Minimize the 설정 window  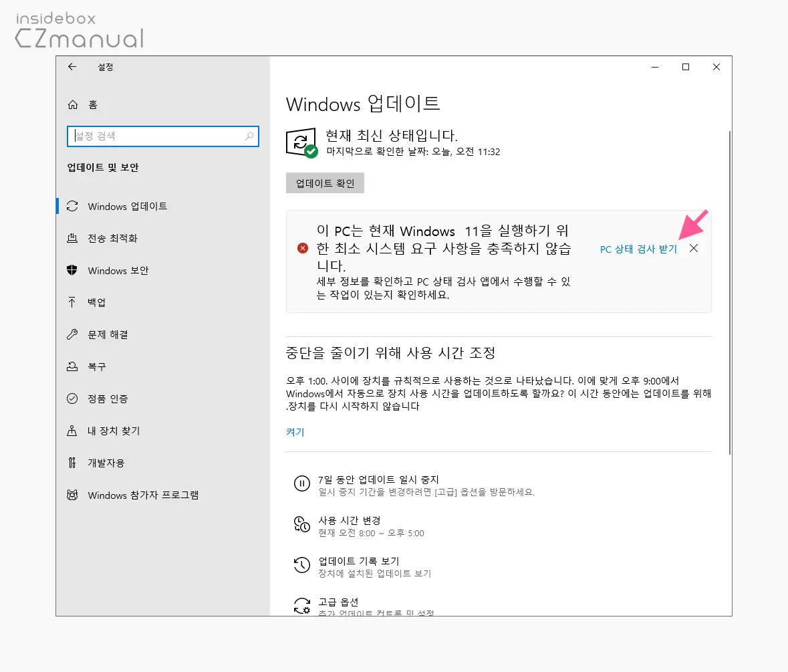(x=655, y=67)
